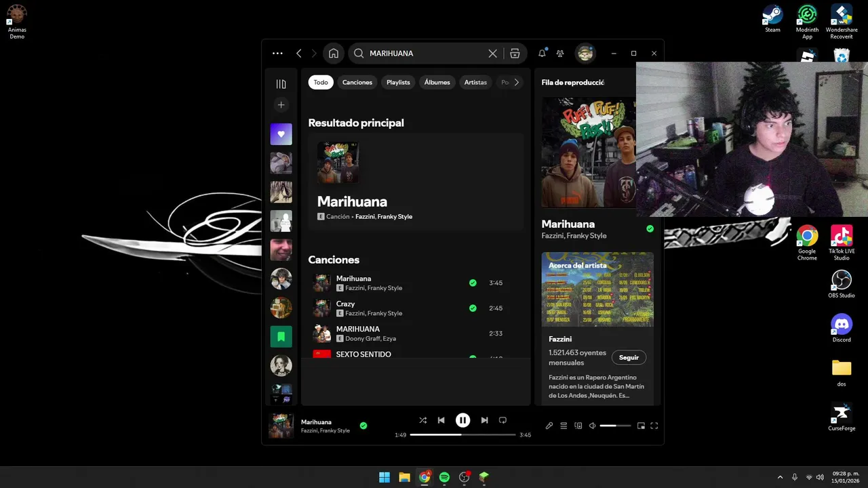This screenshot has width=868, height=488.
Task: Open OBS Studio desktop shortcut
Action: pos(842,284)
